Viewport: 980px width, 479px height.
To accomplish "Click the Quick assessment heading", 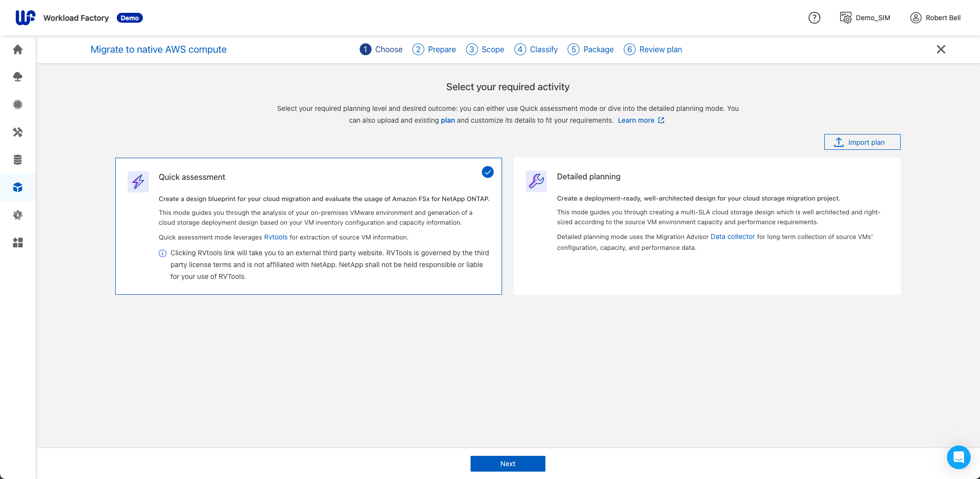I will click(192, 177).
